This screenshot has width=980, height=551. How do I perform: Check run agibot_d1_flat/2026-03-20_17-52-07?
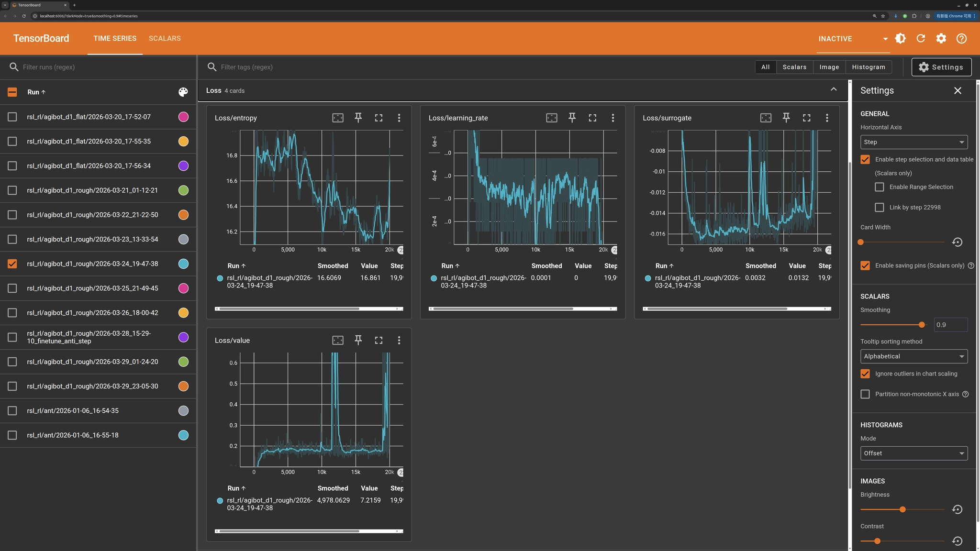coord(12,117)
